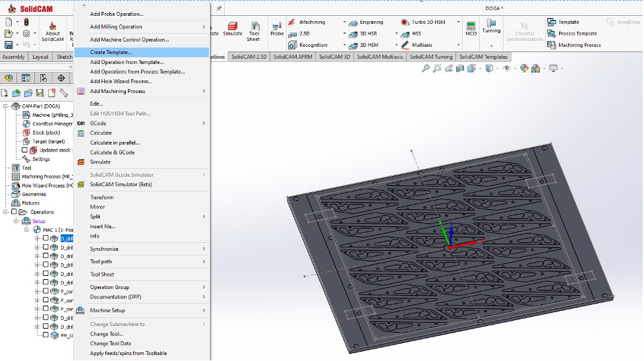The height and width of the screenshot is (361, 644).
Task: Click the Options gear icon
Action: pyautogui.click(x=26, y=33)
